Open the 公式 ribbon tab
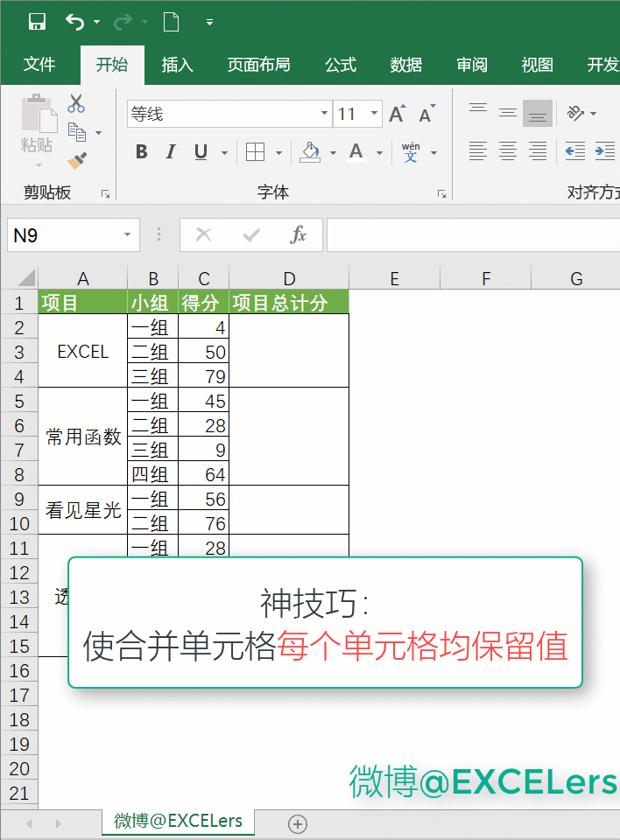The width and height of the screenshot is (620, 840). tap(340, 65)
